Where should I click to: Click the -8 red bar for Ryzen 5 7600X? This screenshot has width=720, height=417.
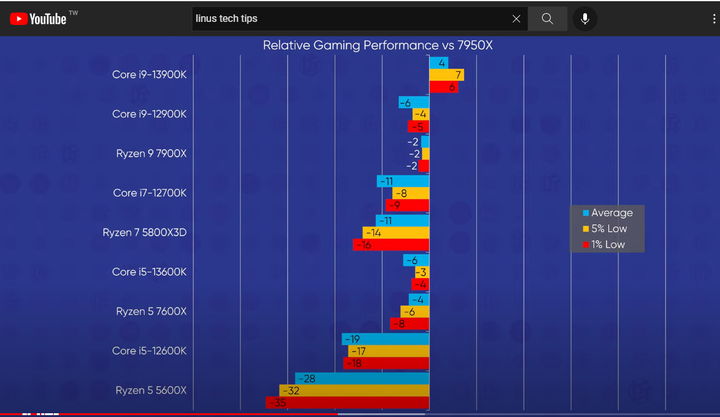point(410,324)
